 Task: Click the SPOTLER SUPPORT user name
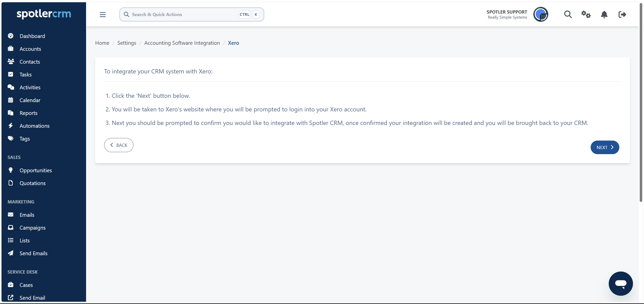click(507, 12)
